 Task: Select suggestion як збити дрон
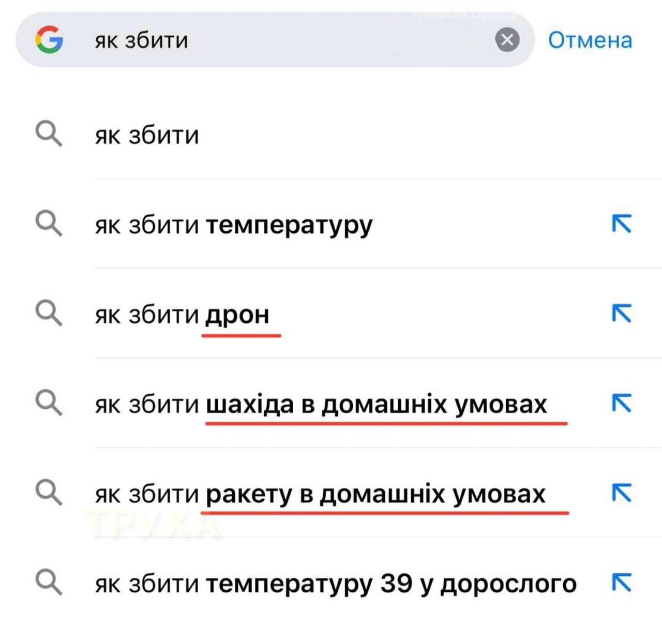(182, 314)
